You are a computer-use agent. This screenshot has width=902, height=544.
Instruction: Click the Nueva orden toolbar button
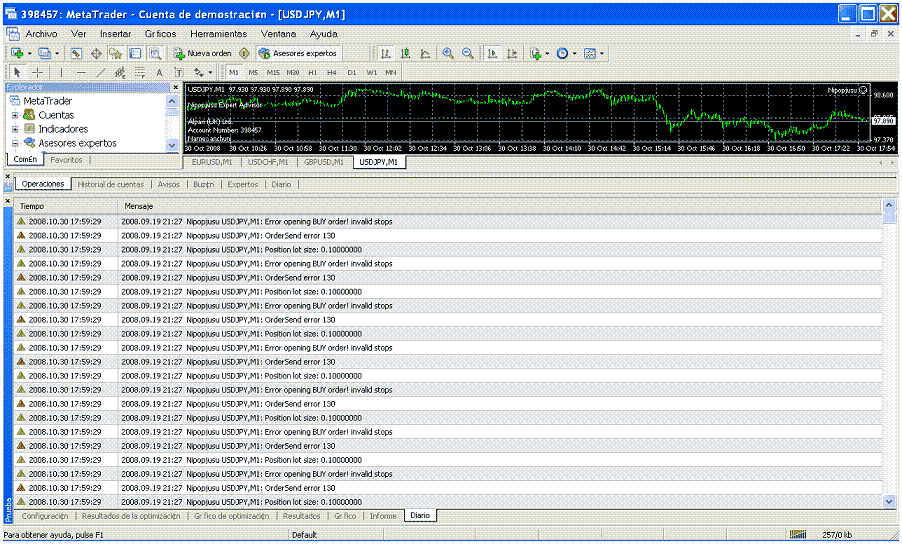pyautogui.click(x=203, y=53)
